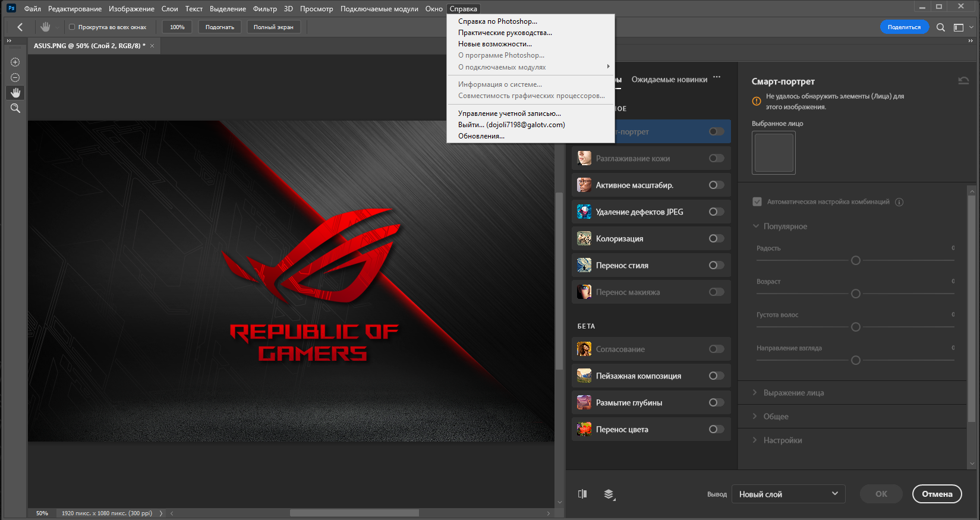Turn on Размытие глубины filter
The width and height of the screenshot is (980, 520).
(x=716, y=402)
